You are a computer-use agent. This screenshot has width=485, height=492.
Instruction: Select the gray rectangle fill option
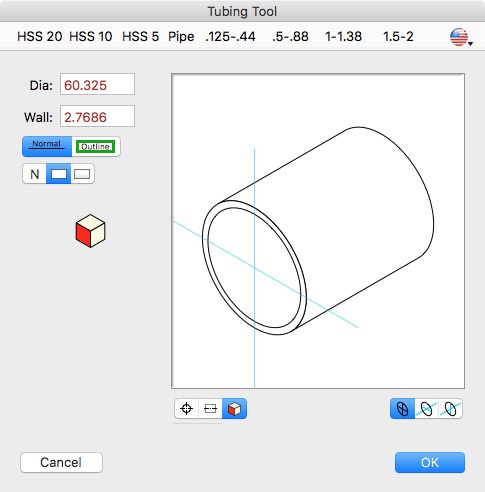(x=82, y=174)
